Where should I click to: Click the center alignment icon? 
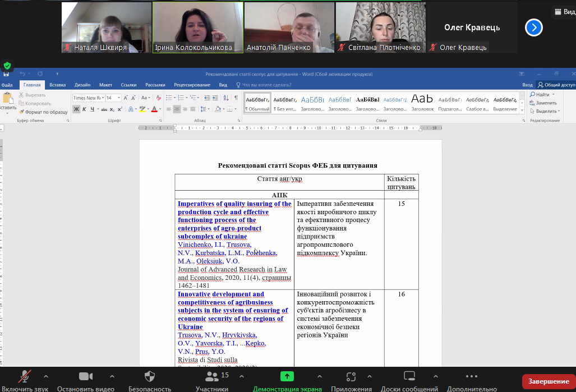point(177,109)
